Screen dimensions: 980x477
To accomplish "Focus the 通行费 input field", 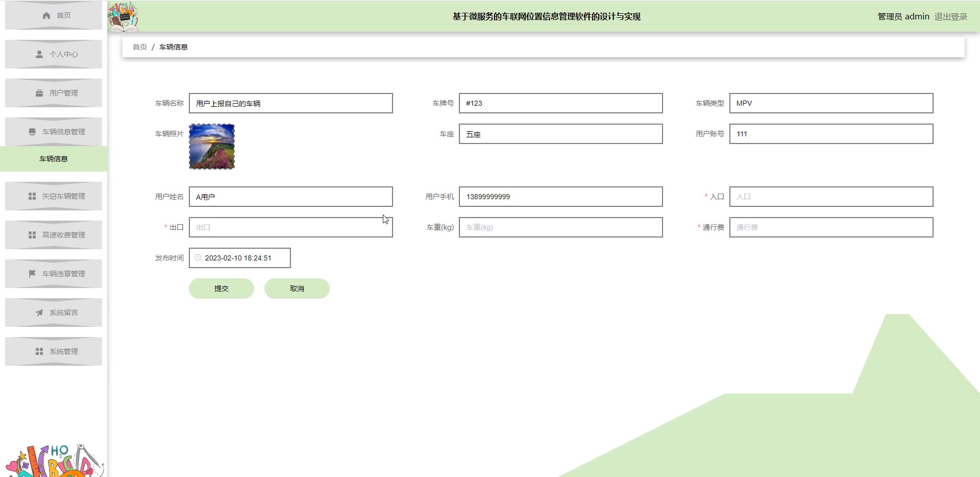I will coord(831,227).
